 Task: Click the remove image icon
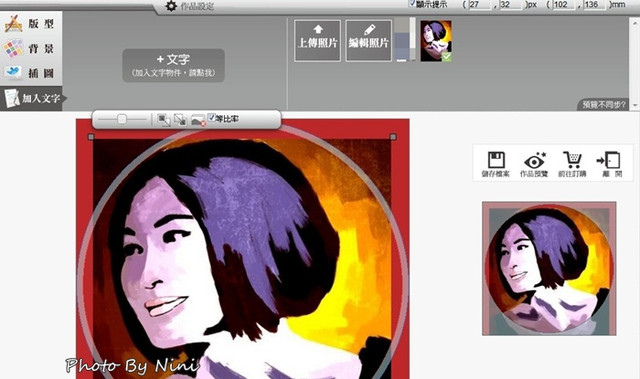pos(198,120)
